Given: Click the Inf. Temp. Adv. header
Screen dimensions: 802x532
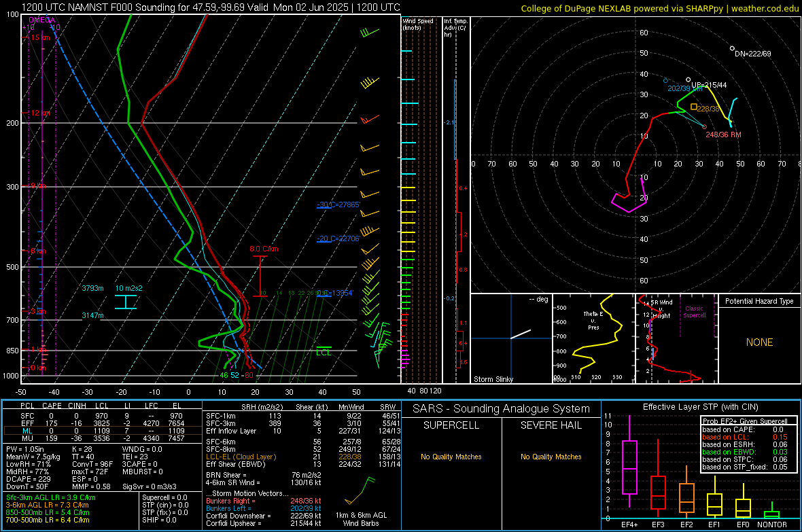Looking at the screenshot, I should (455, 28).
